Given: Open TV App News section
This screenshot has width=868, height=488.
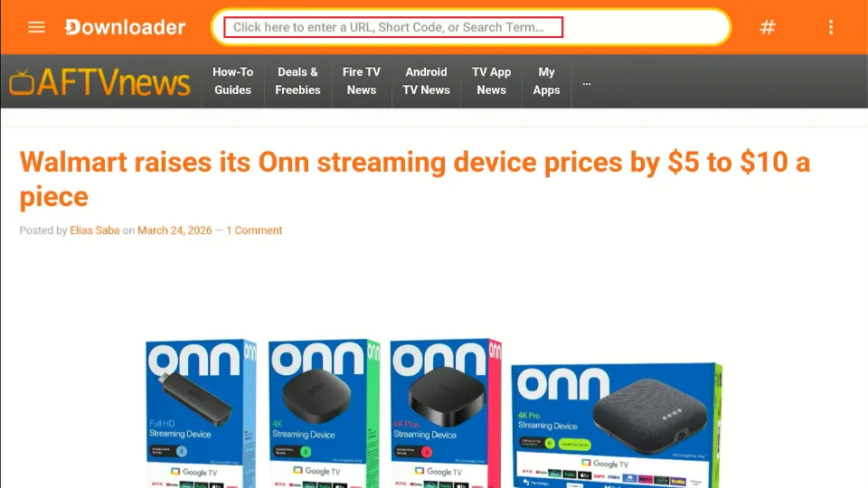Looking at the screenshot, I should coord(492,80).
